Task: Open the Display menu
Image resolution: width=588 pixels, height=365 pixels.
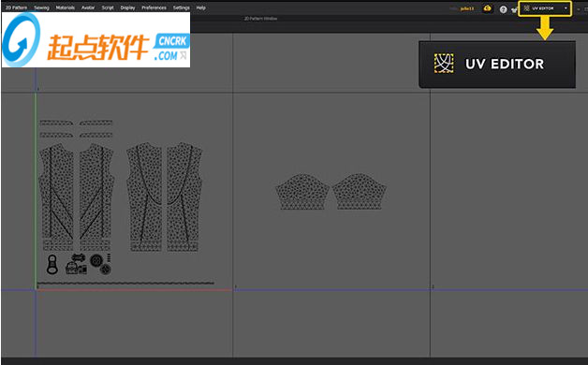Action: pos(127,7)
